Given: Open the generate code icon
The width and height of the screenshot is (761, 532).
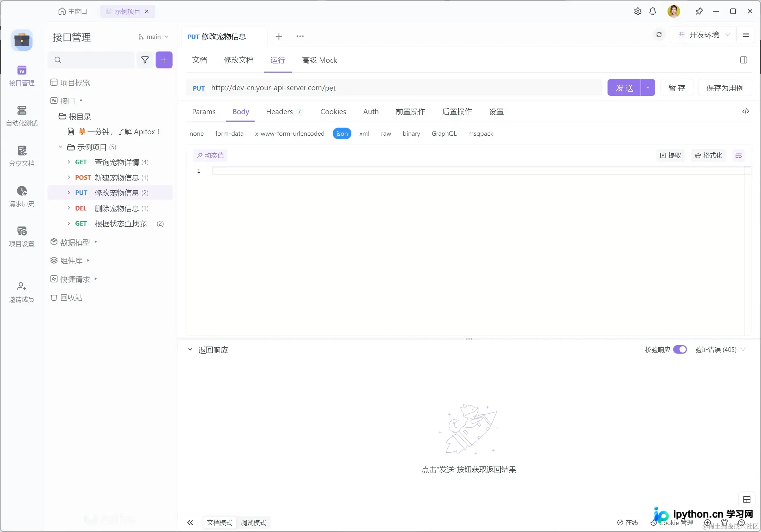Looking at the screenshot, I should click(745, 111).
